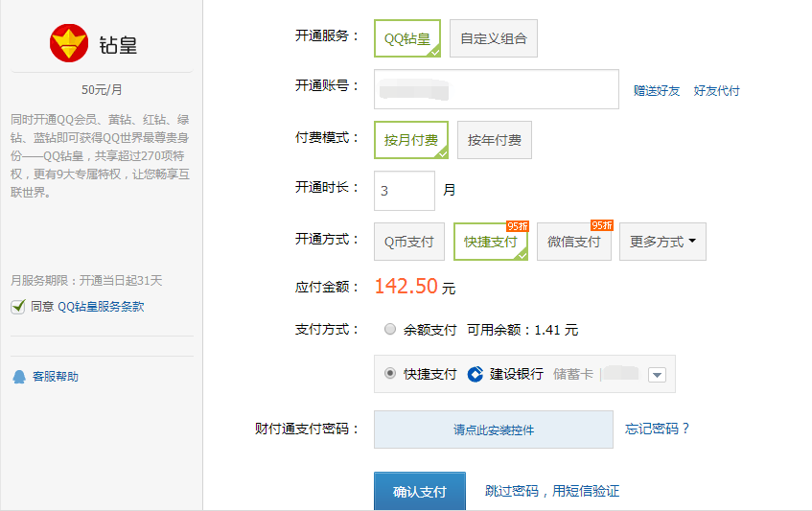This screenshot has width=812, height=511.
Task: Pick 快捷支付 with 95折 as opening method
Action: click(491, 242)
